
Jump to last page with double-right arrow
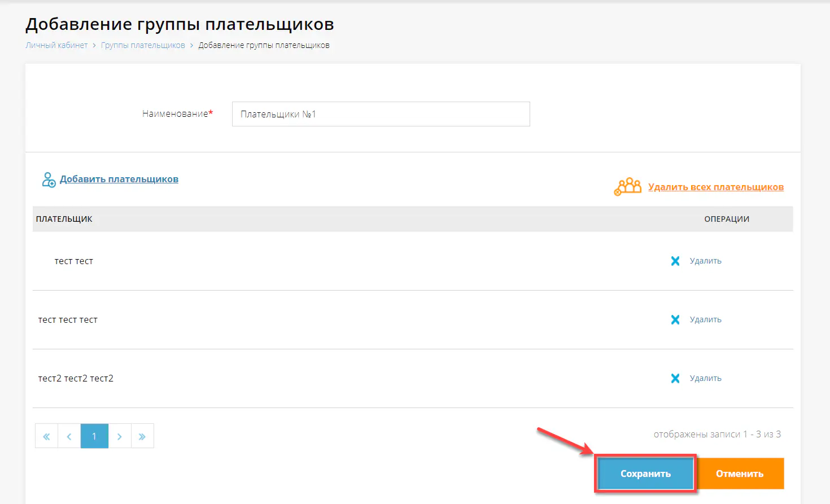coord(142,435)
